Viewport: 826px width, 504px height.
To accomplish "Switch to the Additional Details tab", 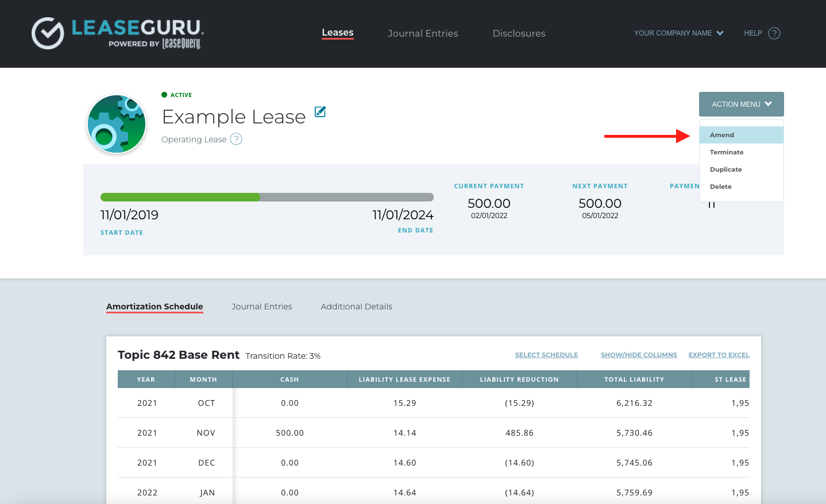I will (356, 307).
